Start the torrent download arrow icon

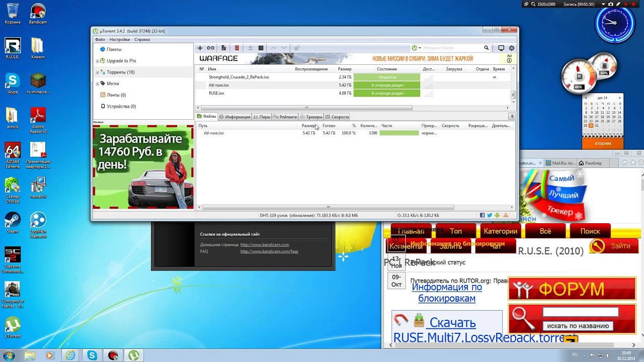click(x=250, y=48)
